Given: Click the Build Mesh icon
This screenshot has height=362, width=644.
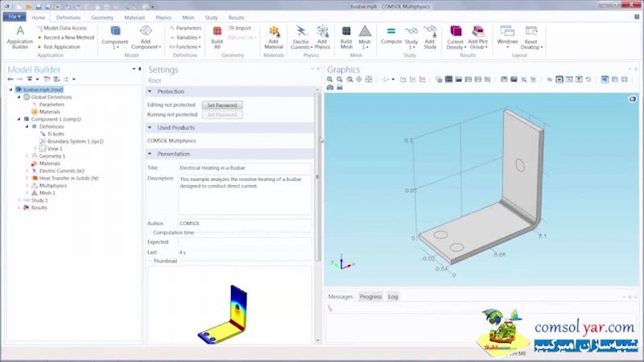Looking at the screenshot, I should pos(346,38).
